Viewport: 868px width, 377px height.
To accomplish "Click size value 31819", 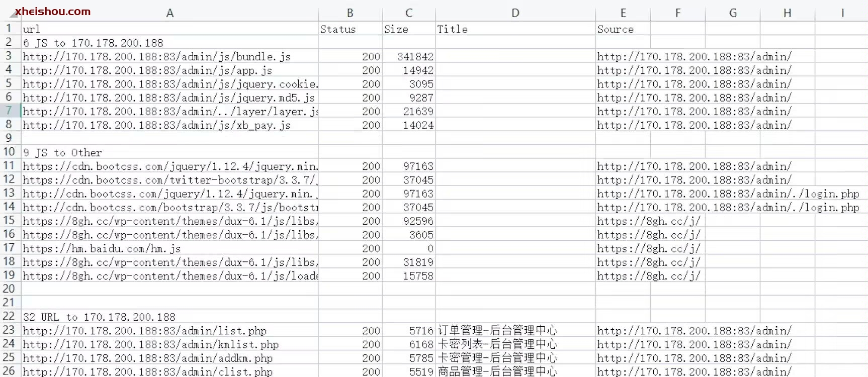I will click(409, 262).
